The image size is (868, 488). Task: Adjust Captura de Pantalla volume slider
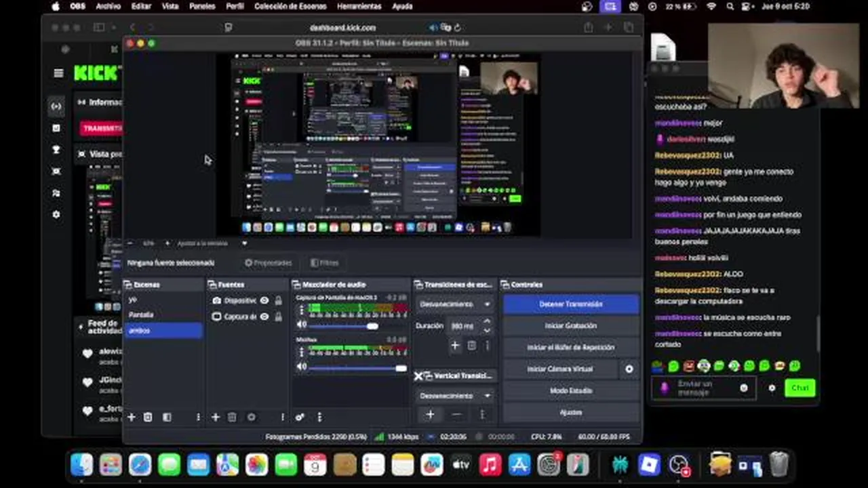[x=358, y=326]
